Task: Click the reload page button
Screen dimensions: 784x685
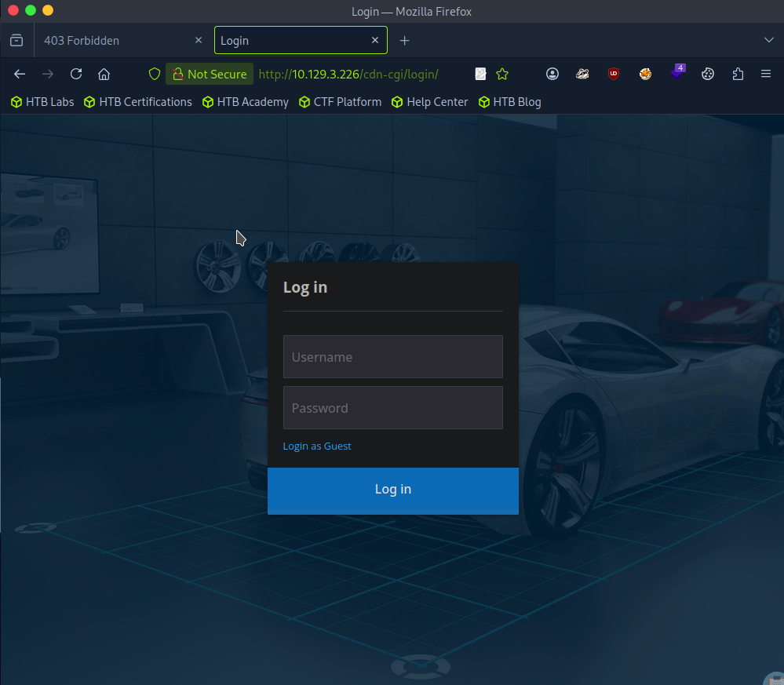Action: click(76, 74)
